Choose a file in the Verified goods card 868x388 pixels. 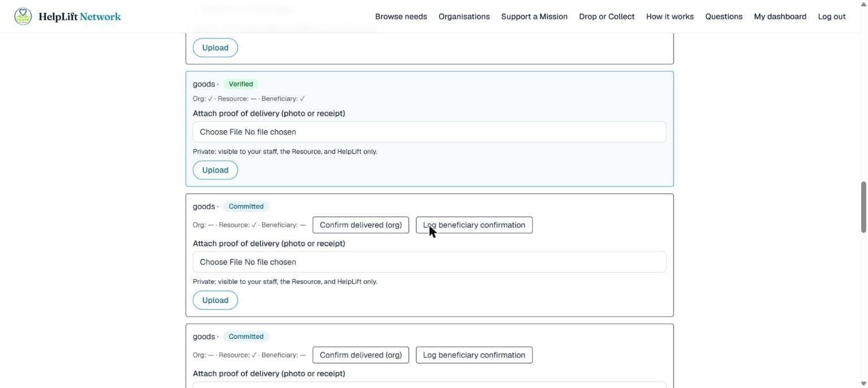(x=429, y=132)
